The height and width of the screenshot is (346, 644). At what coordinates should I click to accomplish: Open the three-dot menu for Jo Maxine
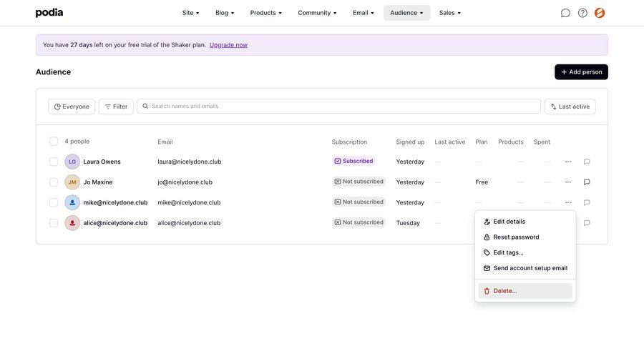(x=568, y=182)
